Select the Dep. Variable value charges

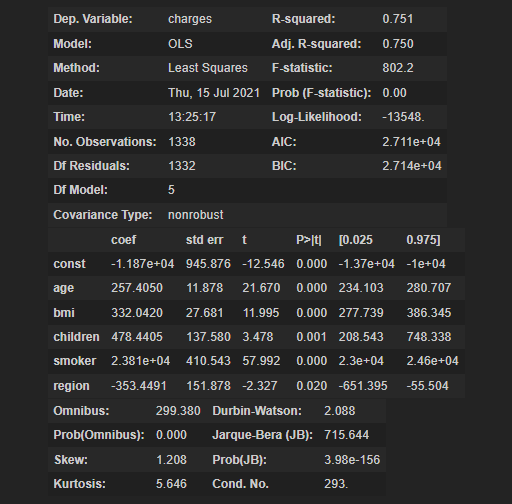click(190, 19)
